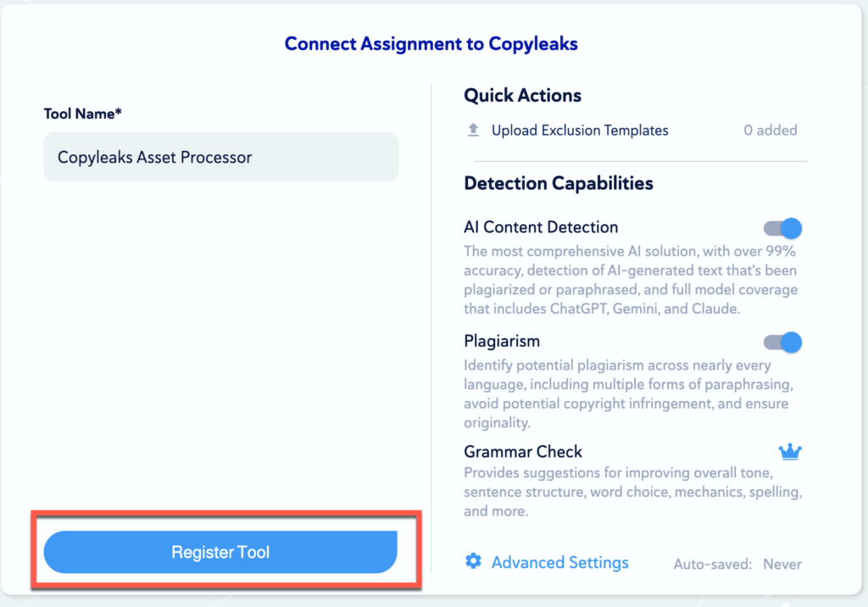Click the Grammar Check description paragraph
This screenshot has height=607, width=868.
click(x=632, y=492)
